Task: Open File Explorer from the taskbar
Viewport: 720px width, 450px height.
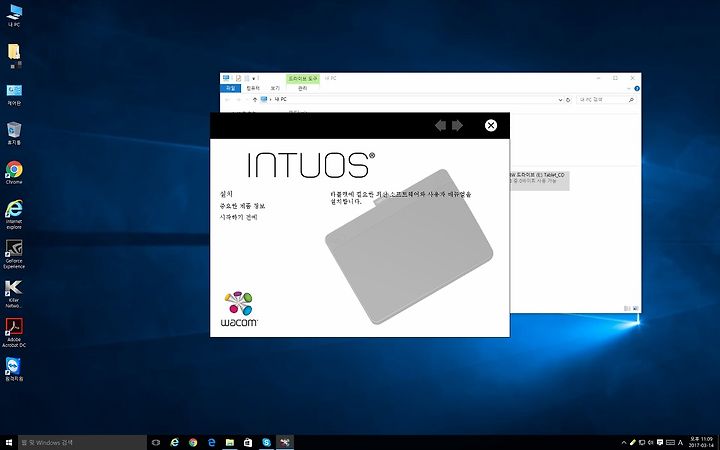Action: tap(230, 443)
